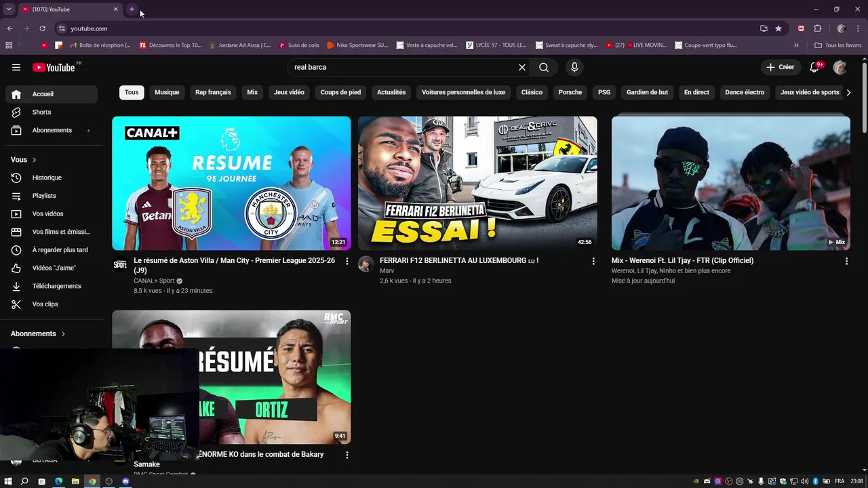The width and height of the screenshot is (868, 488).
Task: Open the Ferrari F12 Berlinetta thumbnail
Action: click(x=477, y=183)
